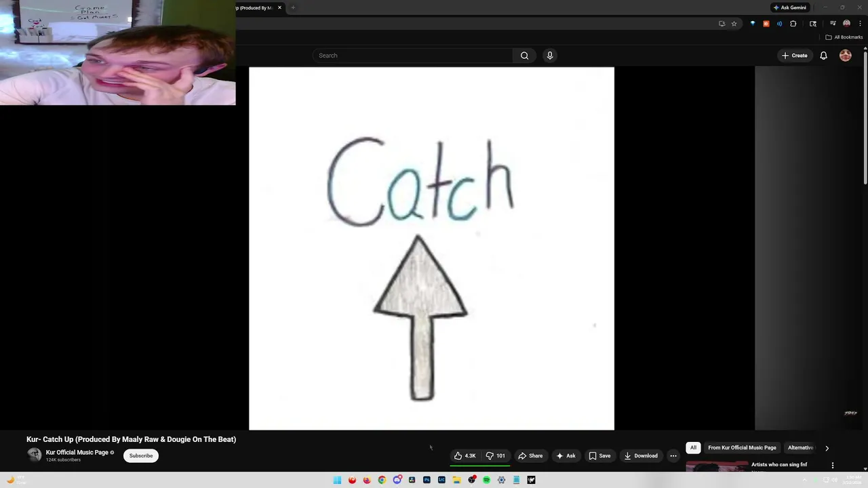The height and width of the screenshot is (488, 868).
Task: Open a new browser tab
Action: (x=293, y=7)
